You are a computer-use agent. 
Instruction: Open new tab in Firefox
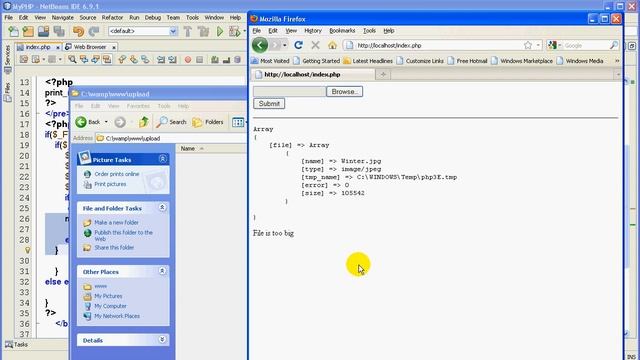point(383,74)
